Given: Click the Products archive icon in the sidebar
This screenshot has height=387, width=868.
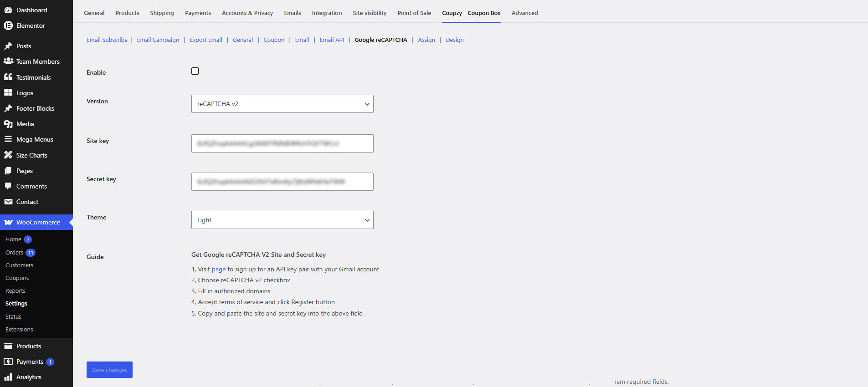Looking at the screenshot, I should coord(8,346).
